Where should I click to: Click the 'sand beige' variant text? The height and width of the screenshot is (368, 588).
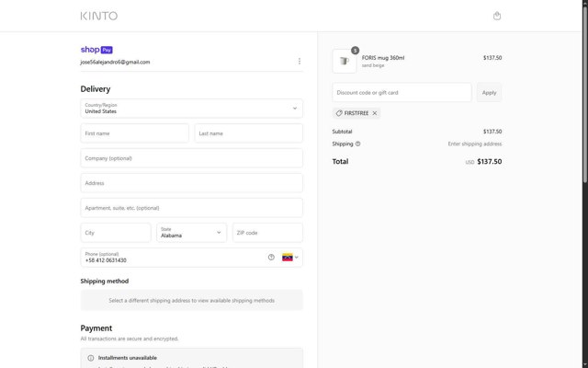[x=373, y=65]
